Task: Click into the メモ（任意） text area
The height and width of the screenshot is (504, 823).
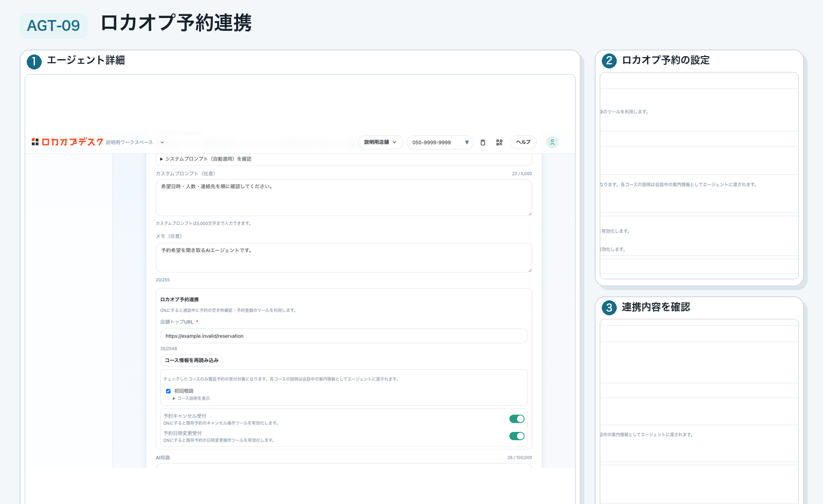Action: point(344,258)
